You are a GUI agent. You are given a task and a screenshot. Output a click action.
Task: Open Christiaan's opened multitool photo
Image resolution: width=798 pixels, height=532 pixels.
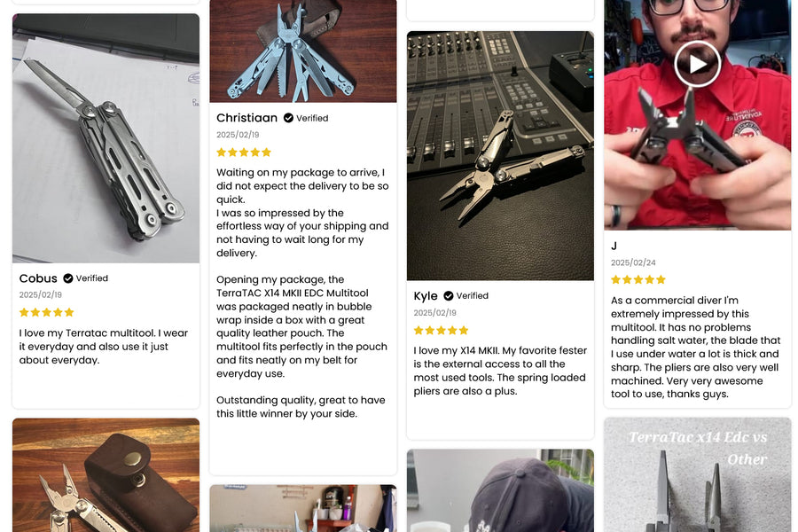(x=303, y=51)
